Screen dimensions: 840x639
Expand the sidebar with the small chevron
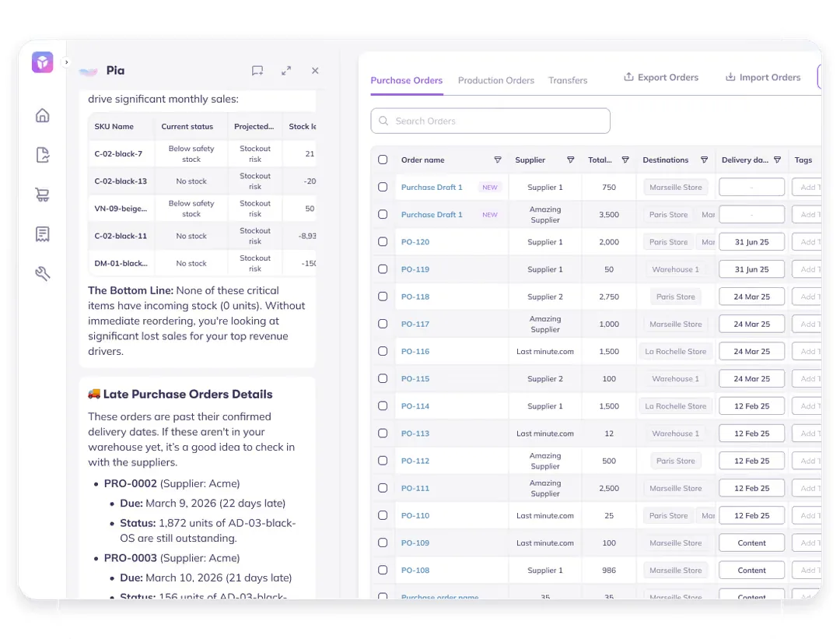point(66,62)
